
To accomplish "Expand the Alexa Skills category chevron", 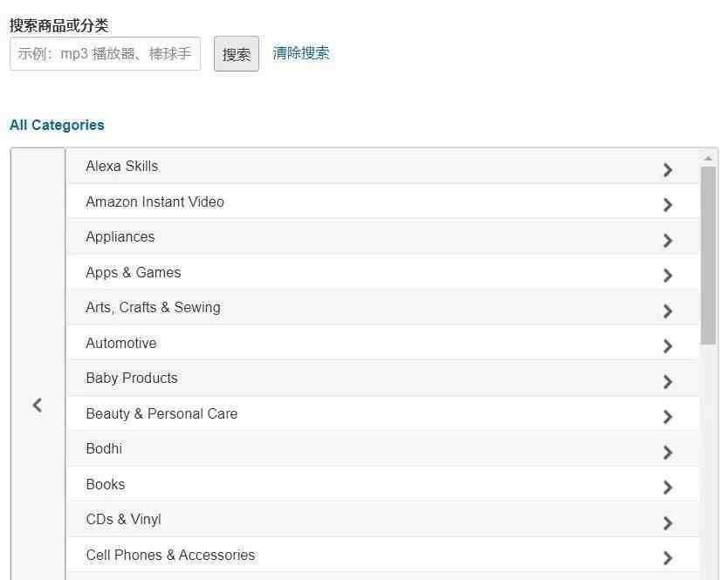I will pyautogui.click(x=668, y=170).
